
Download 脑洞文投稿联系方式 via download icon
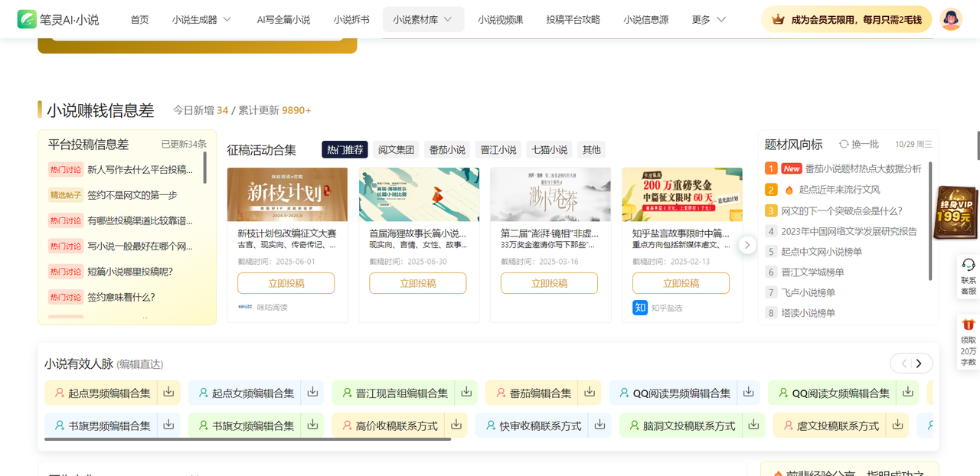(x=753, y=425)
